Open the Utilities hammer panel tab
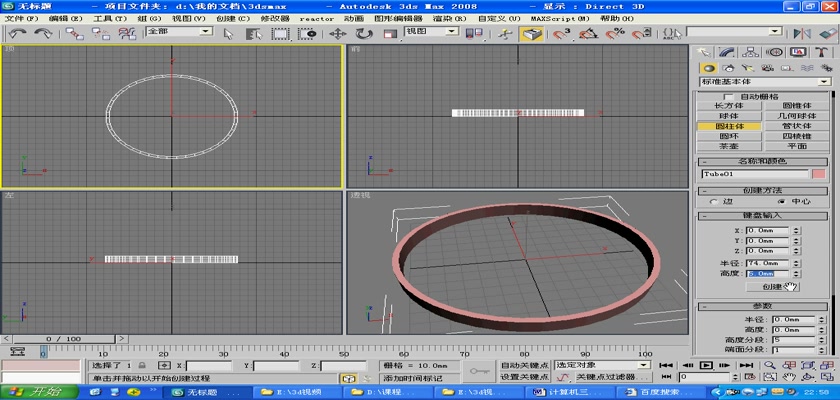840x400 pixels. (x=822, y=52)
